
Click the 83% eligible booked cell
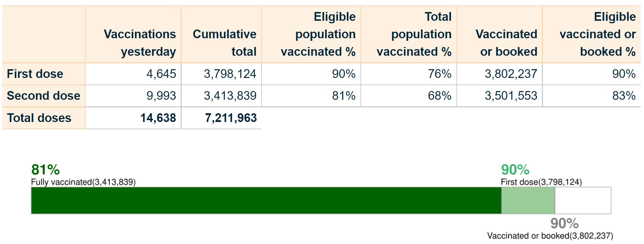624,96
